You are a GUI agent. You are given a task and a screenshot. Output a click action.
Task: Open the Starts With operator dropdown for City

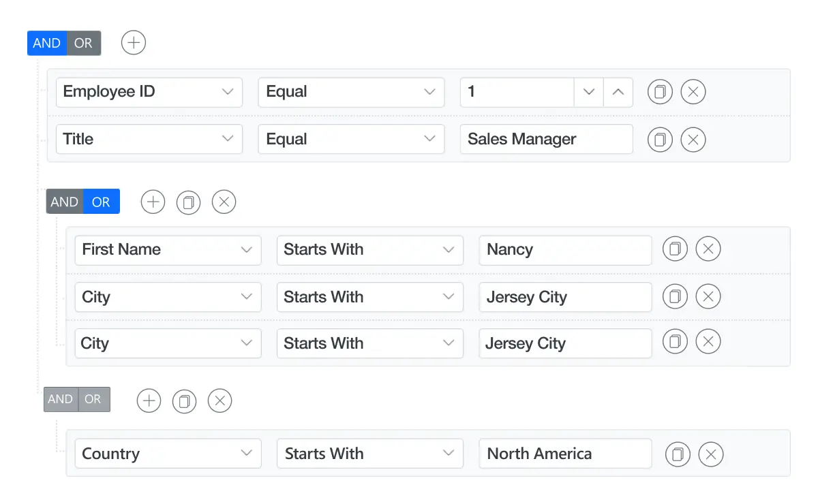[x=449, y=296]
